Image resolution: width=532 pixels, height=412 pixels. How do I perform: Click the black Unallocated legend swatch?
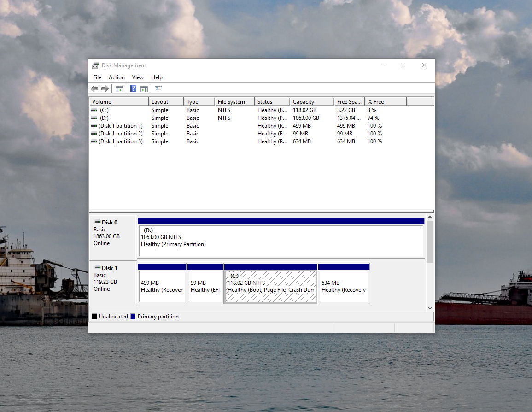pyautogui.click(x=94, y=317)
